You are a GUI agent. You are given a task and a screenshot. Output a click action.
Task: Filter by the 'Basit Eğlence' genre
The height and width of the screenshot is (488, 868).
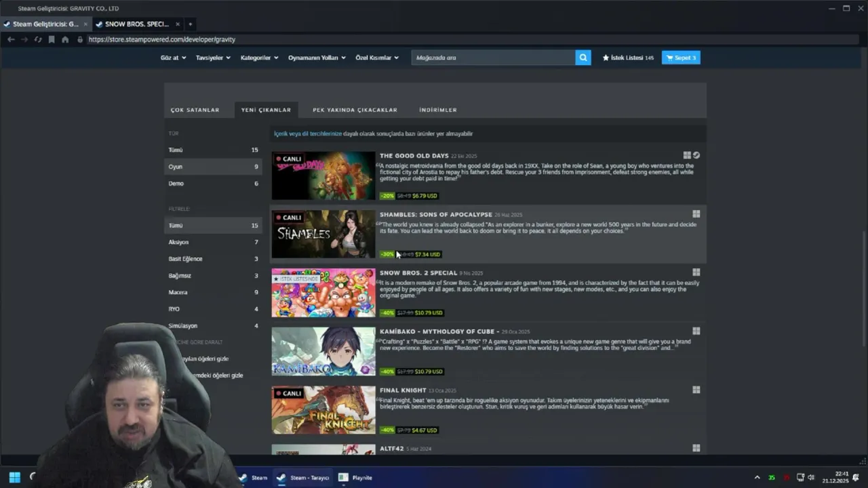coord(213,259)
